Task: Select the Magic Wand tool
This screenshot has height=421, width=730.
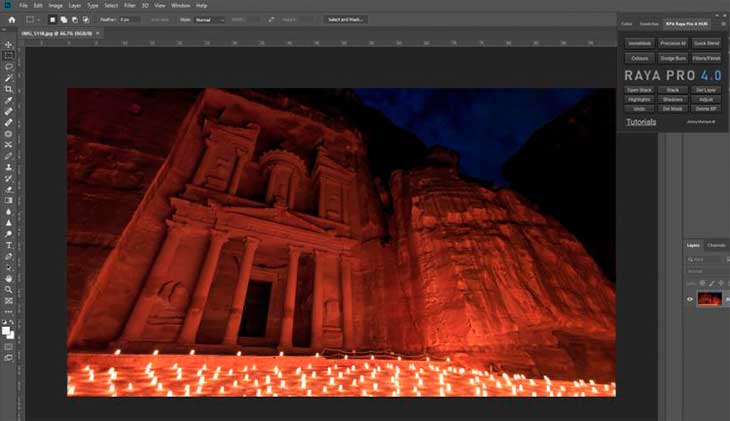Action: click(x=8, y=78)
